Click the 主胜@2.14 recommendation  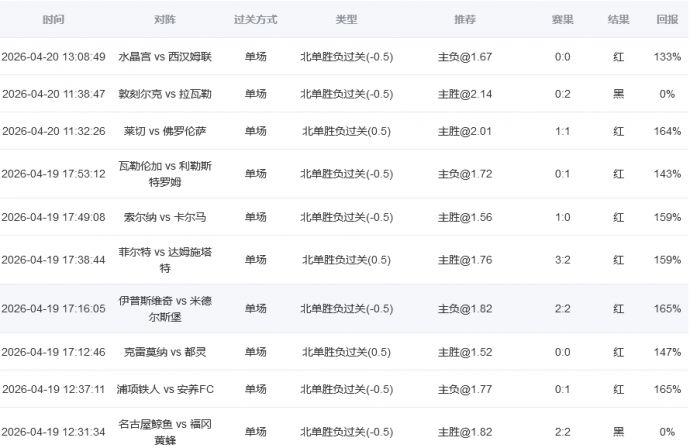coord(465,94)
